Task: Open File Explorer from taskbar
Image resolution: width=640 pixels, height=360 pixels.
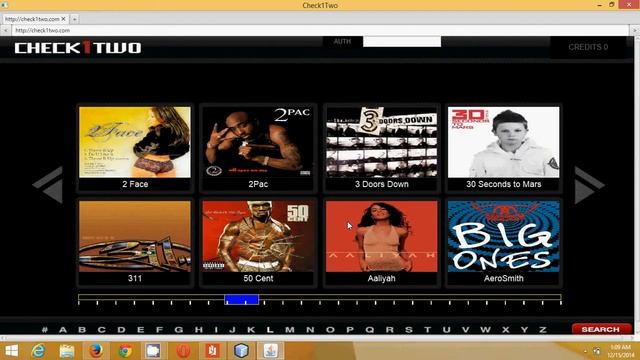Action: [67, 351]
